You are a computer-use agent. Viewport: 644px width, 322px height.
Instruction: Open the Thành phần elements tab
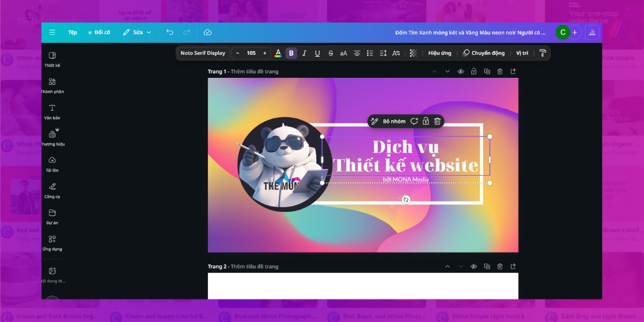[52, 86]
